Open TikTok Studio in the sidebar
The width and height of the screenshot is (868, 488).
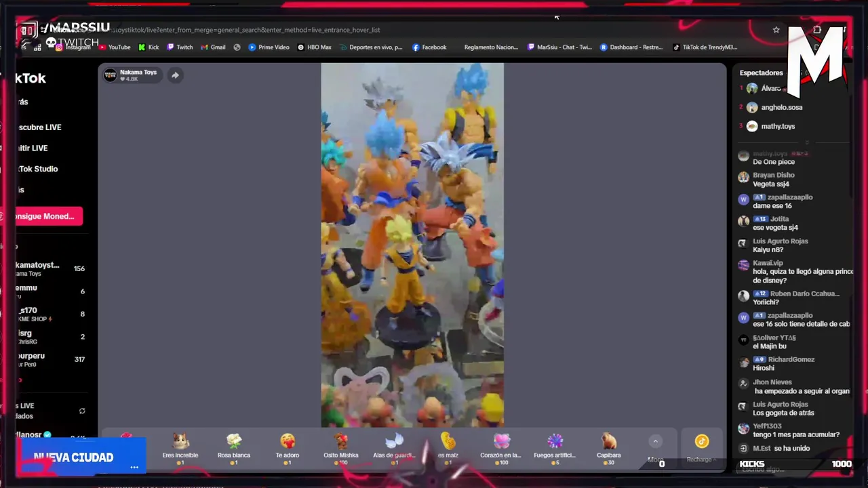(37, 169)
